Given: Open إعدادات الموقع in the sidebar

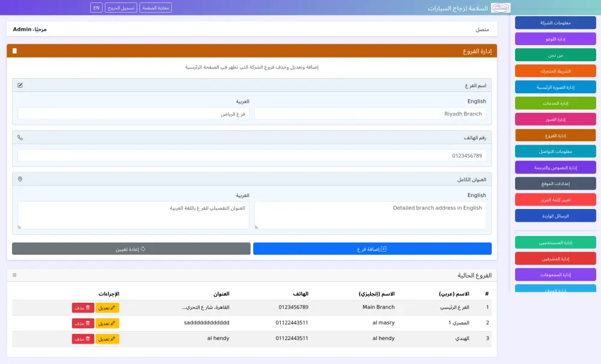Looking at the screenshot, I should click(555, 184).
